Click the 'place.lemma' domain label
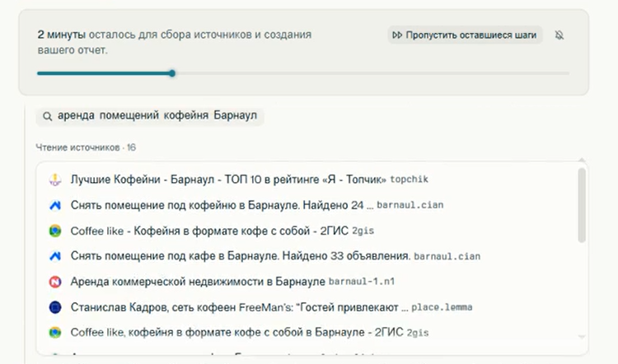The width and height of the screenshot is (618, 364). point(442,307)
